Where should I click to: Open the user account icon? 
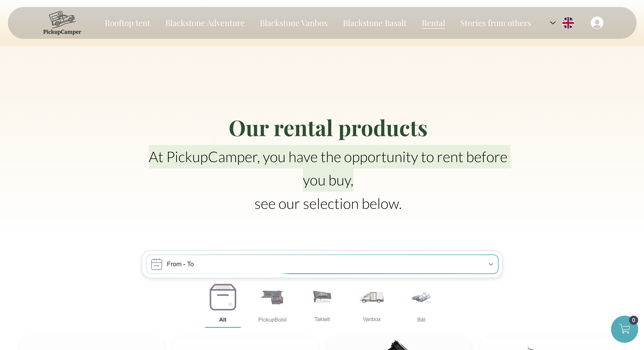pos(597,23)
